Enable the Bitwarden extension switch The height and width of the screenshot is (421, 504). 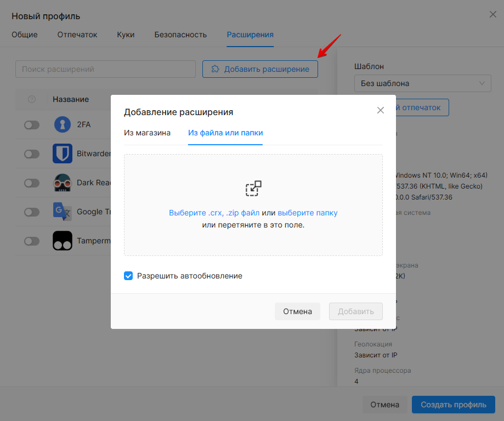32,154
